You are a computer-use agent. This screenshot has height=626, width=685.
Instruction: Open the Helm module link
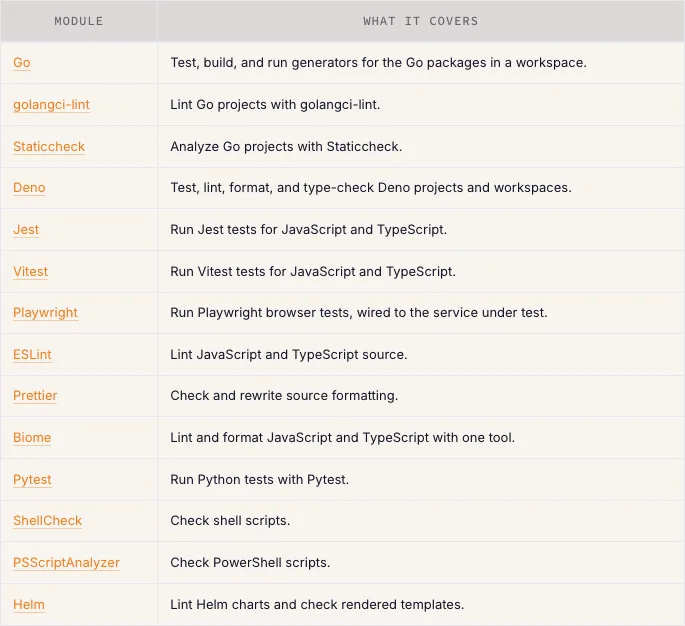(29, 604)
